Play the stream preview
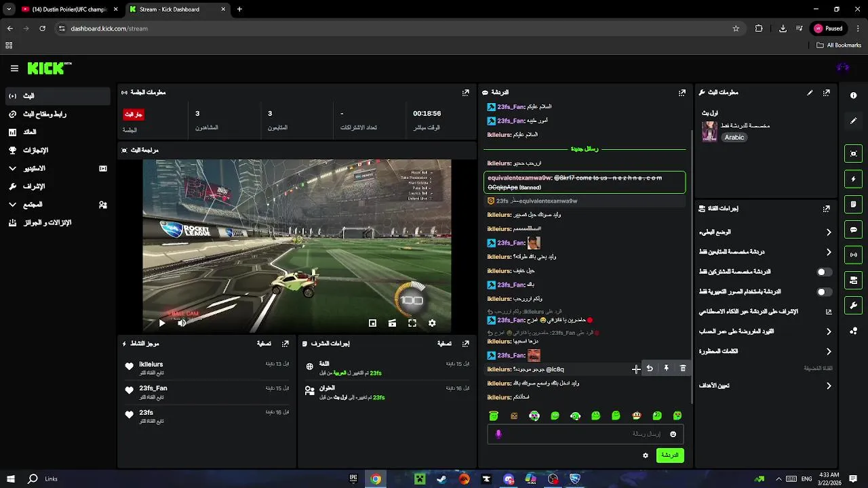Image resolution: width=868 pixels, height=488 pixels. [161, 323]
